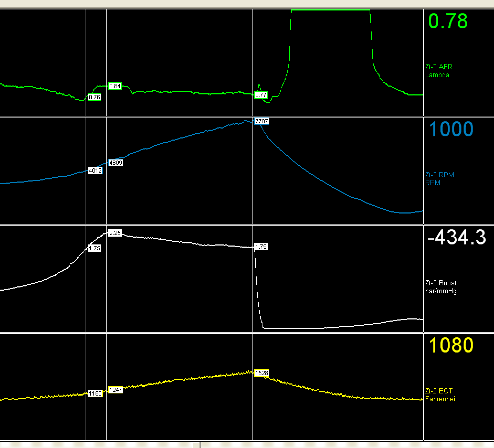Click the 0.77 AFR marker label
The width and height of the screenshot is (494, 448).
click(261, 95)
